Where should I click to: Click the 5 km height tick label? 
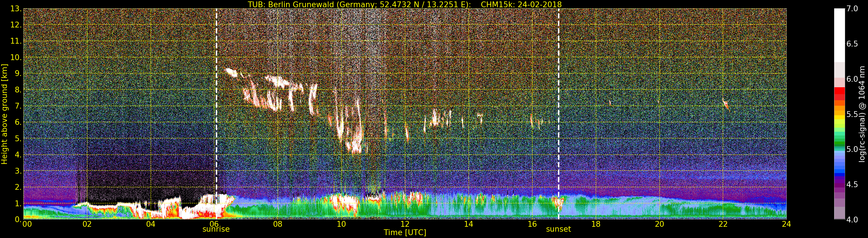pyautogui.click(x=18, y=139)
